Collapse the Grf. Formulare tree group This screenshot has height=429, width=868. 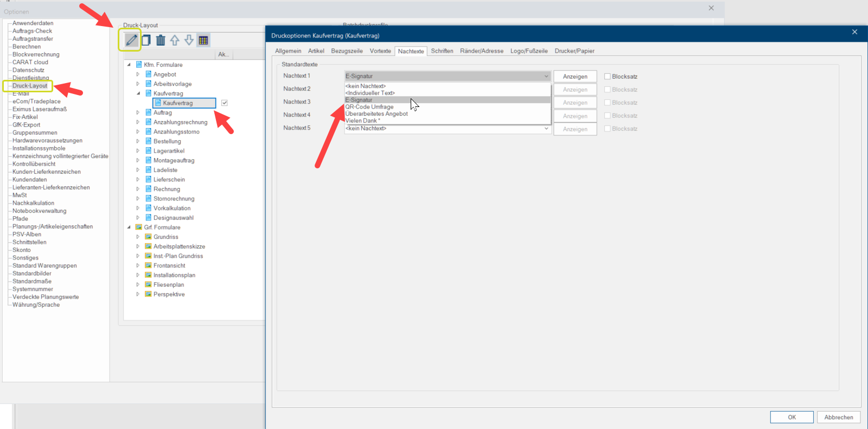click(129, 228)
